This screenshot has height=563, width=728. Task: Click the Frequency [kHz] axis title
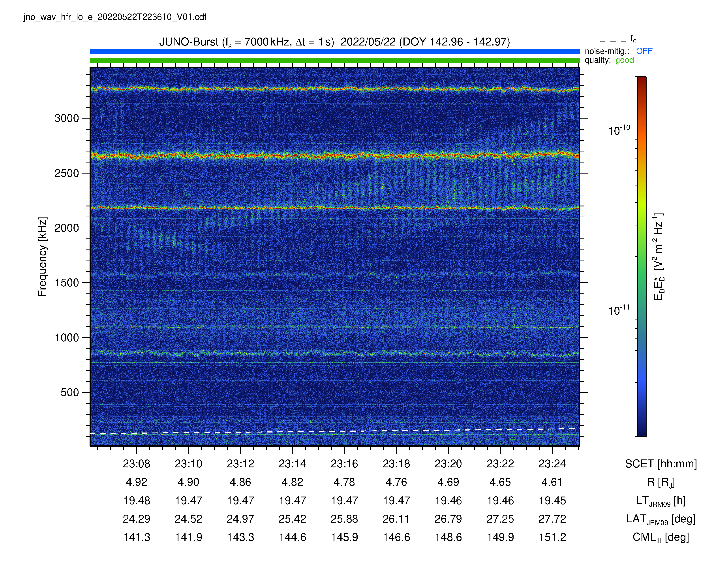(42, 257)
